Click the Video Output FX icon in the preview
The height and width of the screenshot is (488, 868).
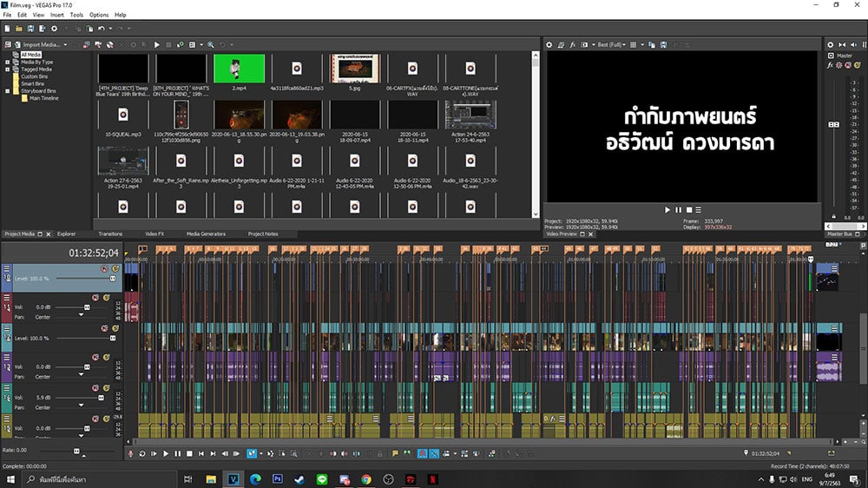pos(572,45)
